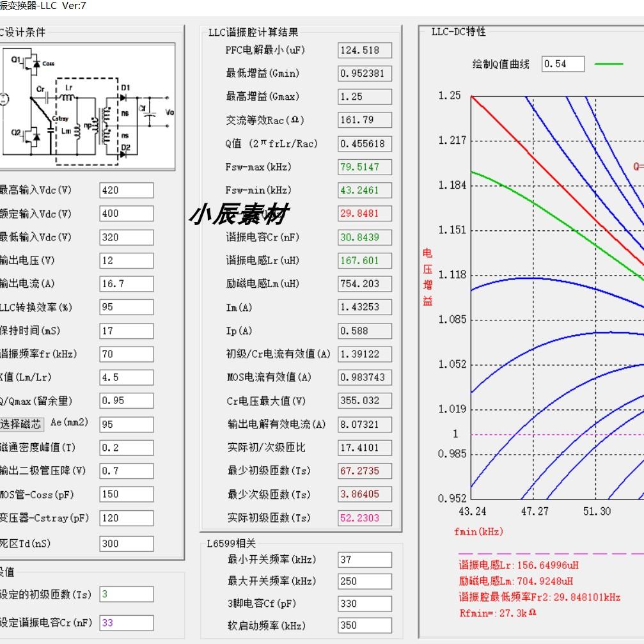Click the 实际初级匝数 value 52.2303
This screenshot has height=644, width=644.
[365, 518]
